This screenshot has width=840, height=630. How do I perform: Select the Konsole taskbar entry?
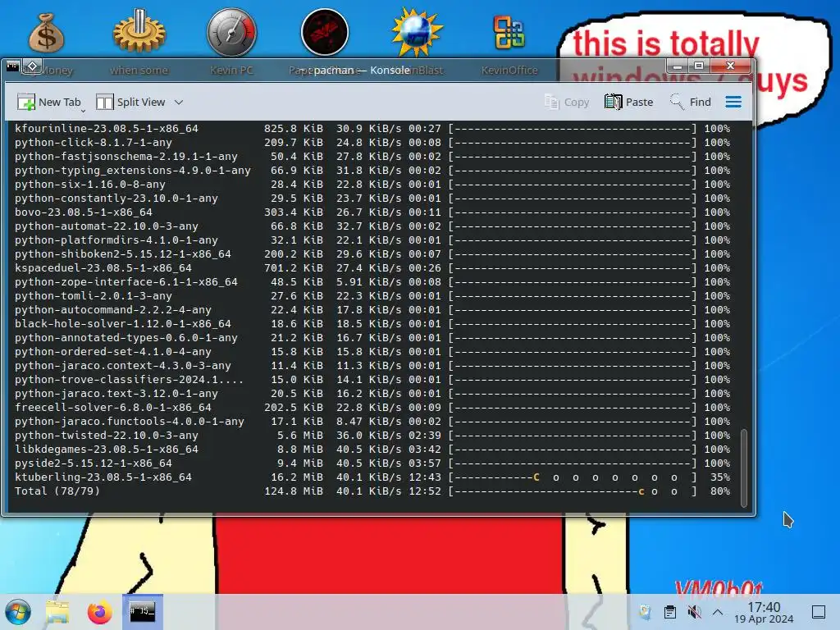(143, 612)
